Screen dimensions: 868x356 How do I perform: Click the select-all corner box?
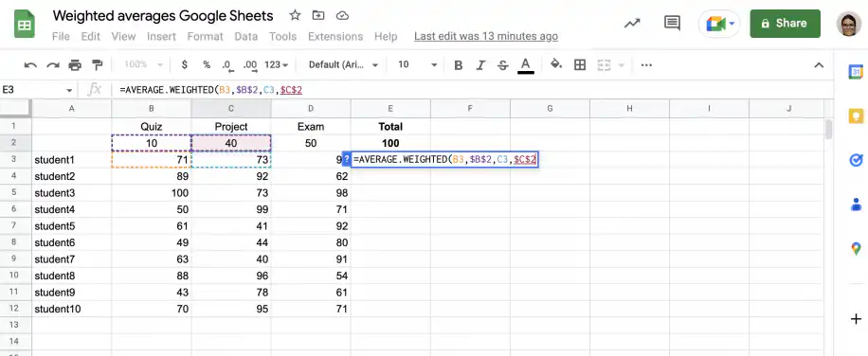tap(15, 108)
